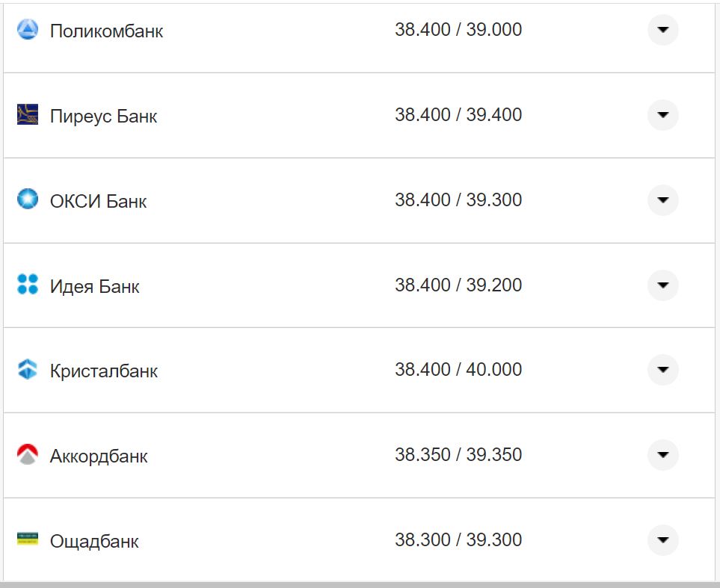Viewport: 720px width, 588px height.
Task: Click the Ощадбанк logo icon
Action: 28,539
